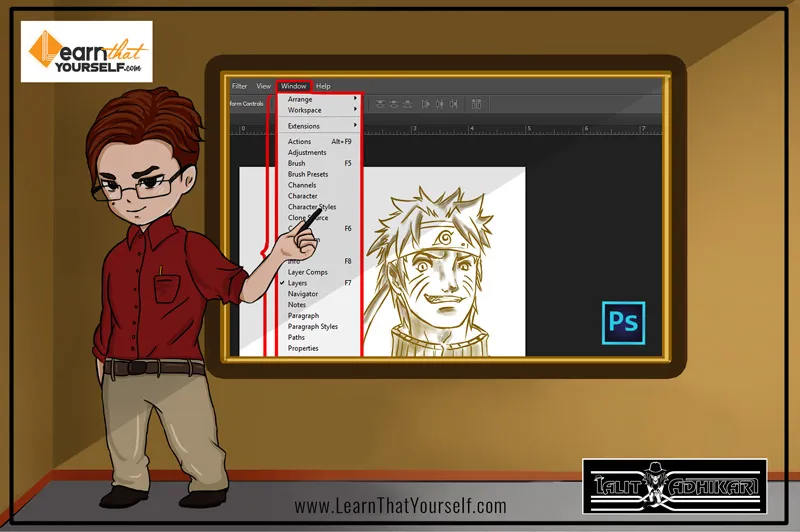This screenshot has width=800, height=532.
Task: Open the Filter menu
Action: [x=239, y=86]
